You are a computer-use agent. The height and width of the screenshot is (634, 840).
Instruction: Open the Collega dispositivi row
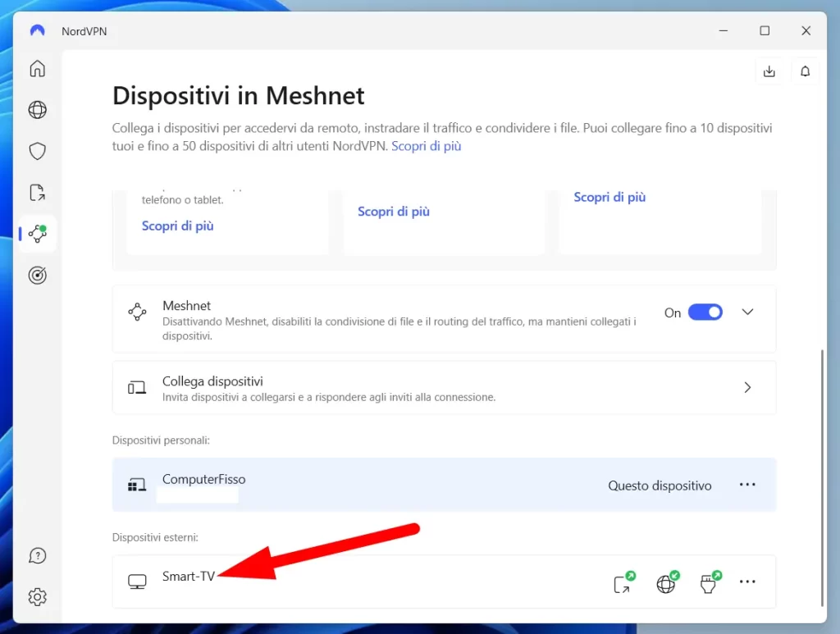pyautogui.click(x=444, y=387)
